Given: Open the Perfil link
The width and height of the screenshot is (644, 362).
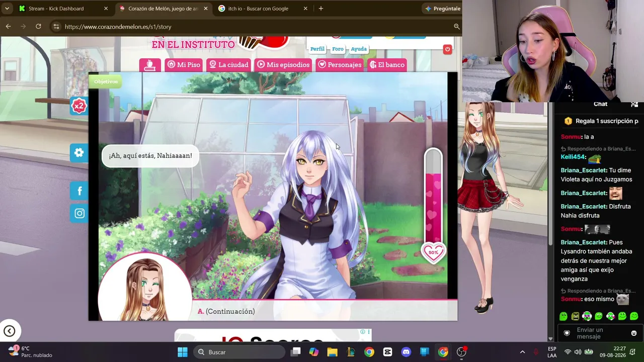Looking at the screenshot, I should [317, 49].
